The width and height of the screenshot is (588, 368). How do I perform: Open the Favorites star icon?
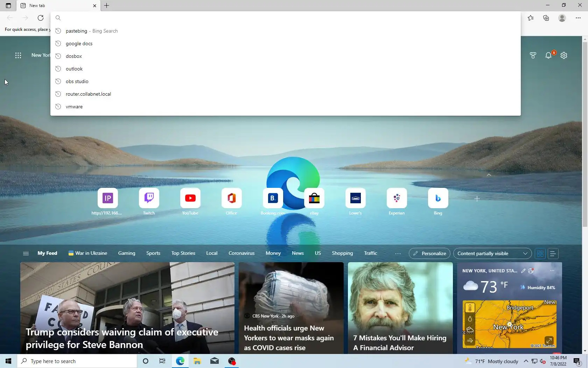(531, 18)
